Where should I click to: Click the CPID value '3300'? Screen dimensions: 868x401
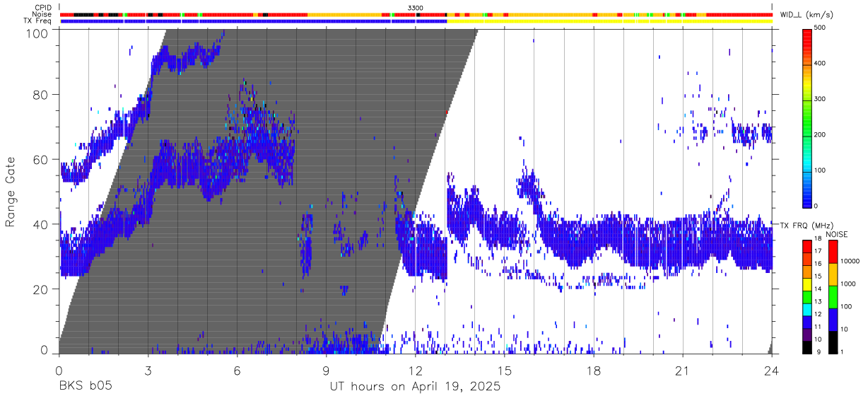coord(416,8)
